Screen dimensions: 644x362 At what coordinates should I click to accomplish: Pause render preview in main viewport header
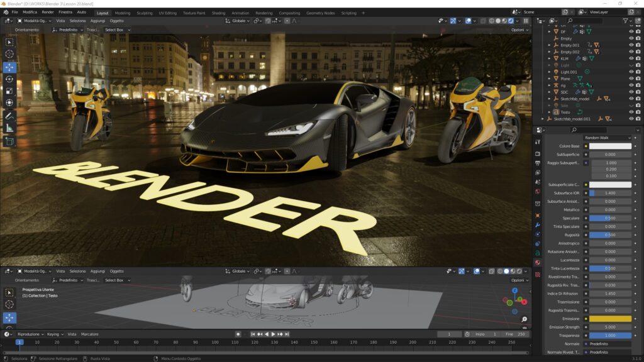(x=526, y=21)
